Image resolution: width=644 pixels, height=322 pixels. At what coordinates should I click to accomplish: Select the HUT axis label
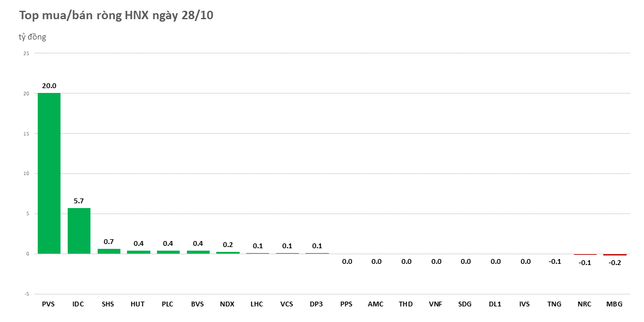pos(138,304)
